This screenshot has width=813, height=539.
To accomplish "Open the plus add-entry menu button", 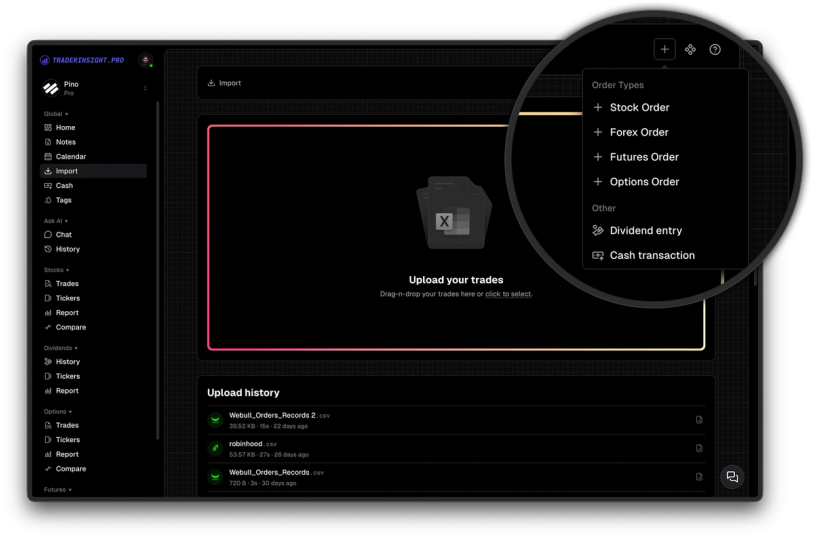I will 664,50.
